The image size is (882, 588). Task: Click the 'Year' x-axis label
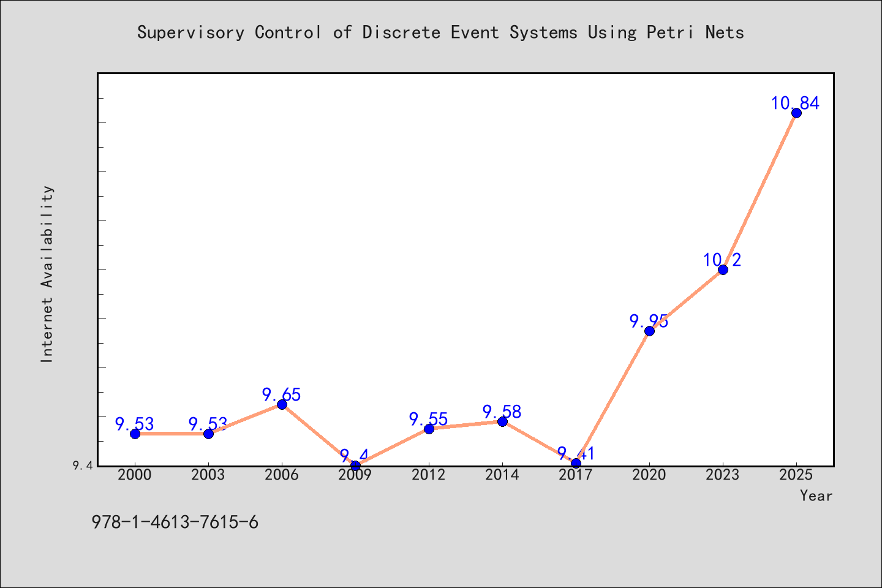click(816, 496)
